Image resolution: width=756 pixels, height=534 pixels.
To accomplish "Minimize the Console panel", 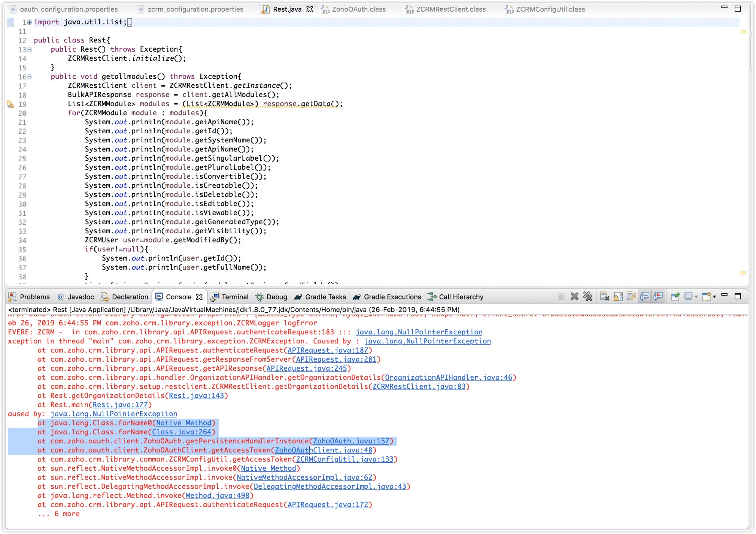I will tap(724, 295).
